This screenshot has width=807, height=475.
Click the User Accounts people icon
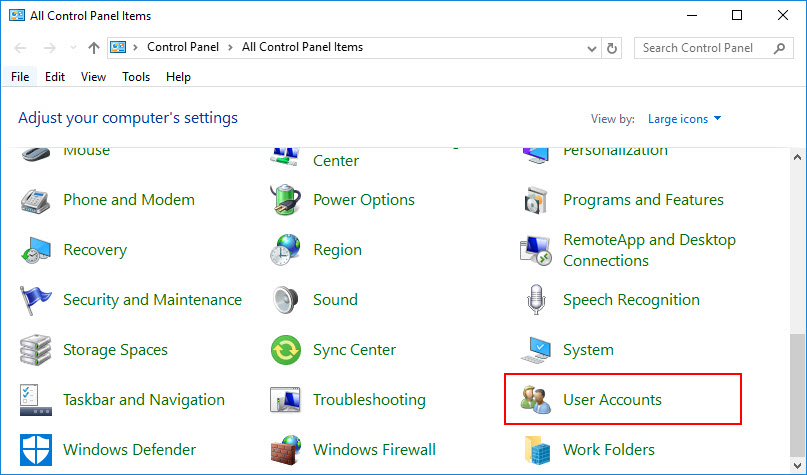(x=536, y=400)
